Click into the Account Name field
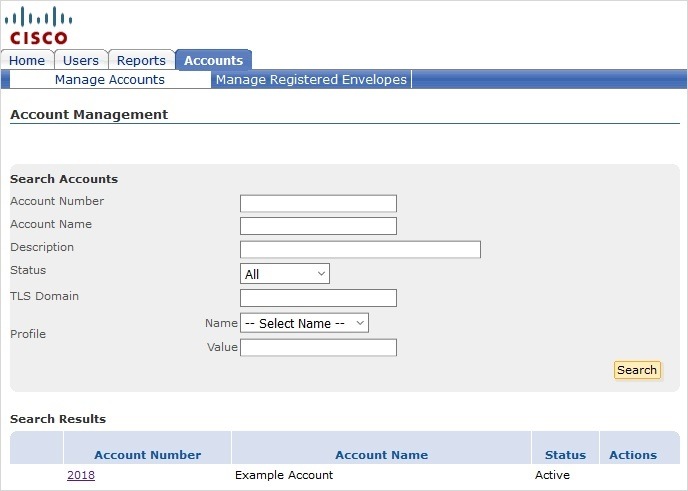The height and width of the screenshot is (491, 688). tap(318, 226)
